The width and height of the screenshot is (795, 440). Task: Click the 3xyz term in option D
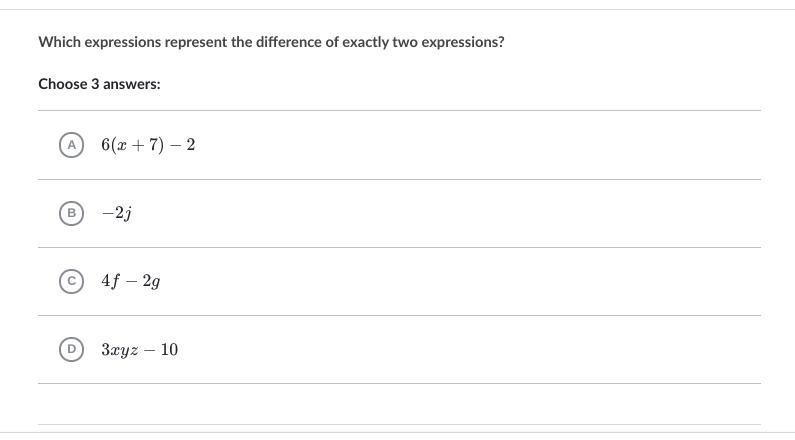tap(120, 350)
